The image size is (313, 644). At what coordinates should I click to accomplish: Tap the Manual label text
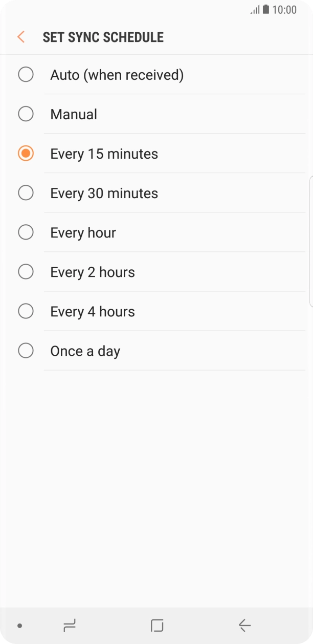73,114
